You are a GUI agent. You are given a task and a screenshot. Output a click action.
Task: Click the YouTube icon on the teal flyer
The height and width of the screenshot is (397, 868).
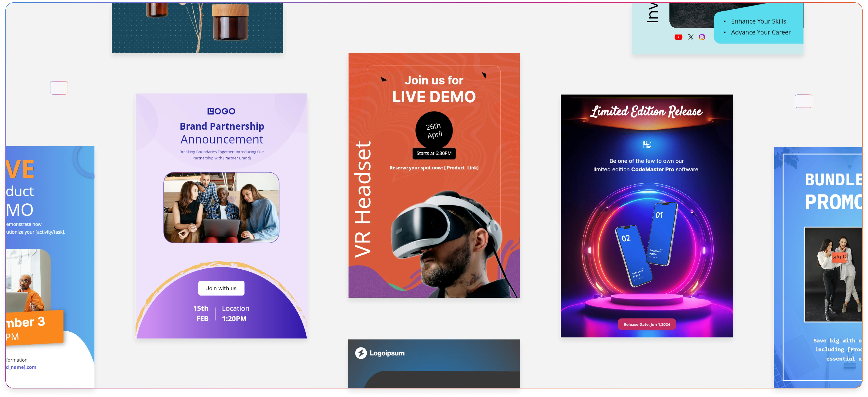(678, 37)
